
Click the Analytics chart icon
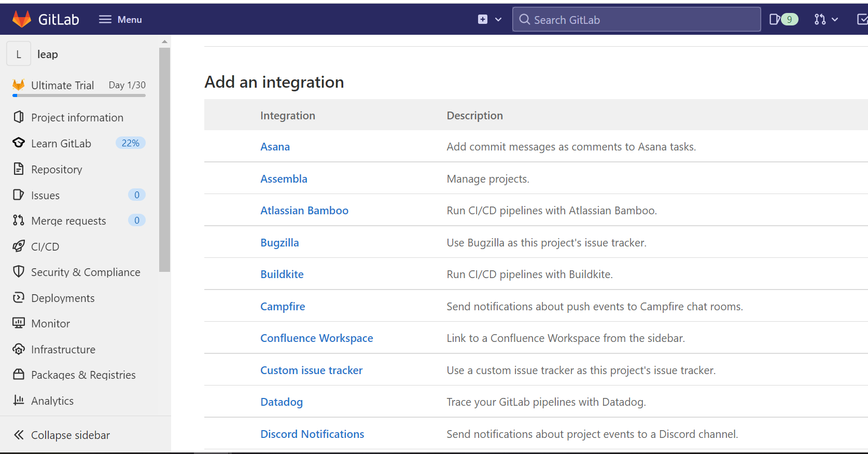point(19,401)
